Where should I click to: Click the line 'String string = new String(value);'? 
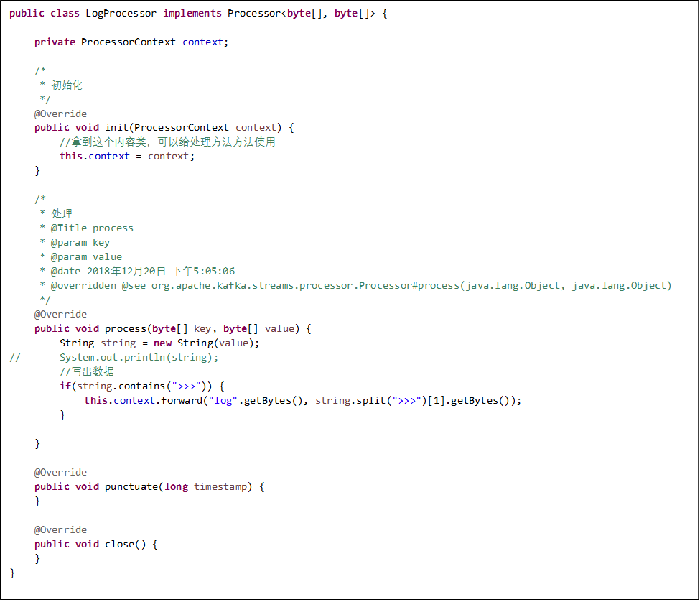pyautogui.click(x=159, y=343)
